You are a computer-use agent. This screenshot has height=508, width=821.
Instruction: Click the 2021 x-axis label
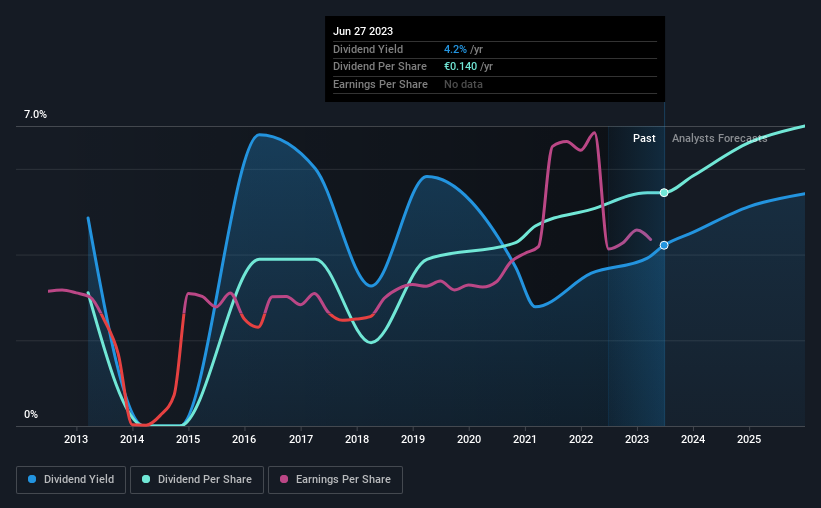(525, 439)
